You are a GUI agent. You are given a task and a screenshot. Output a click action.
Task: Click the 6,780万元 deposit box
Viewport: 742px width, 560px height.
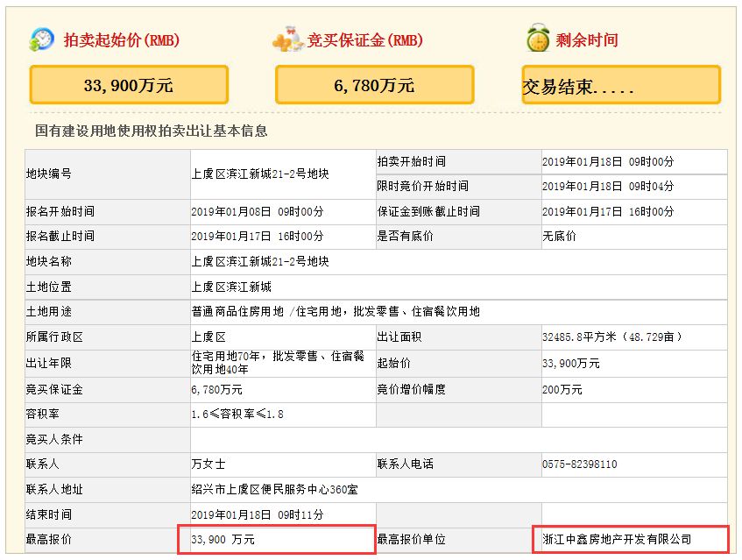(374, 85)
